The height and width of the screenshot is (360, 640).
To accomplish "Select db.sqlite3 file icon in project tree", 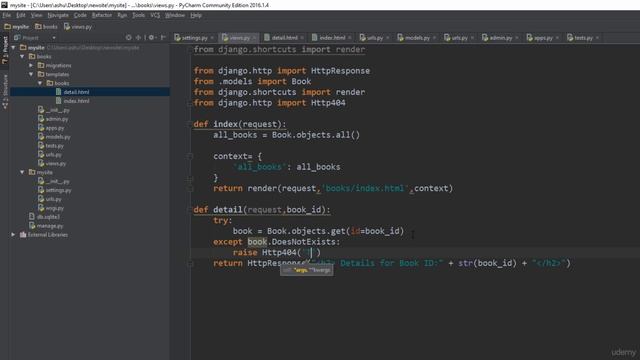I will pos(32,217).
